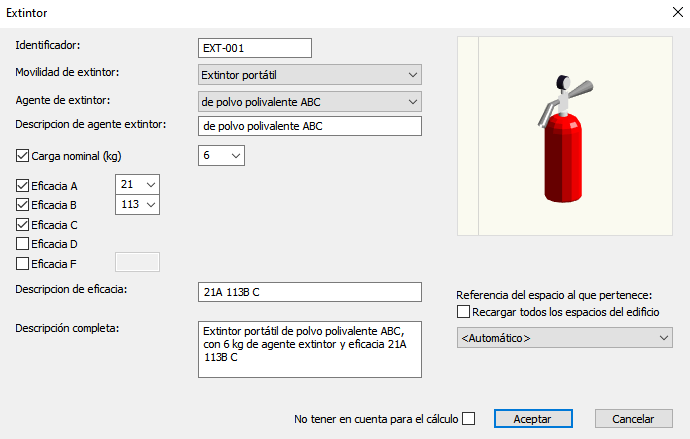This screenshot has height=439, width=690.
Task: Click the Descripción completa text area
Action: click(x=309, y=349)
